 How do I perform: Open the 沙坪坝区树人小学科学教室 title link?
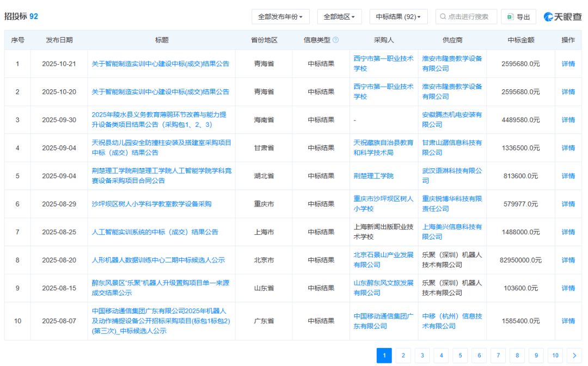[152, 204]
